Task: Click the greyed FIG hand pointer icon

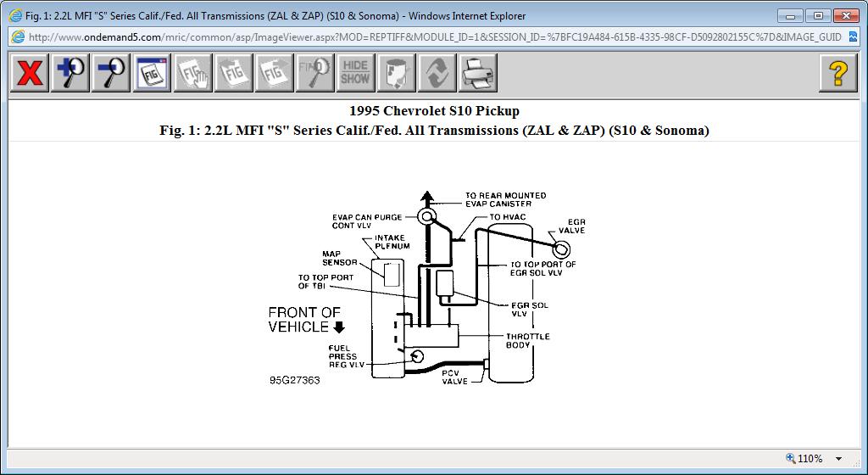Action: click(192, 73)
